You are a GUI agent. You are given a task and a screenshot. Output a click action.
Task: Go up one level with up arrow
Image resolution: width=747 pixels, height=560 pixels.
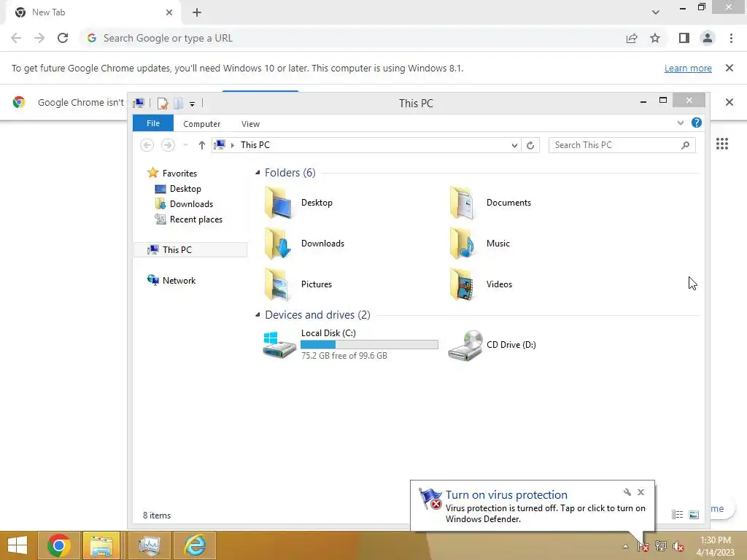click(201, 145)
